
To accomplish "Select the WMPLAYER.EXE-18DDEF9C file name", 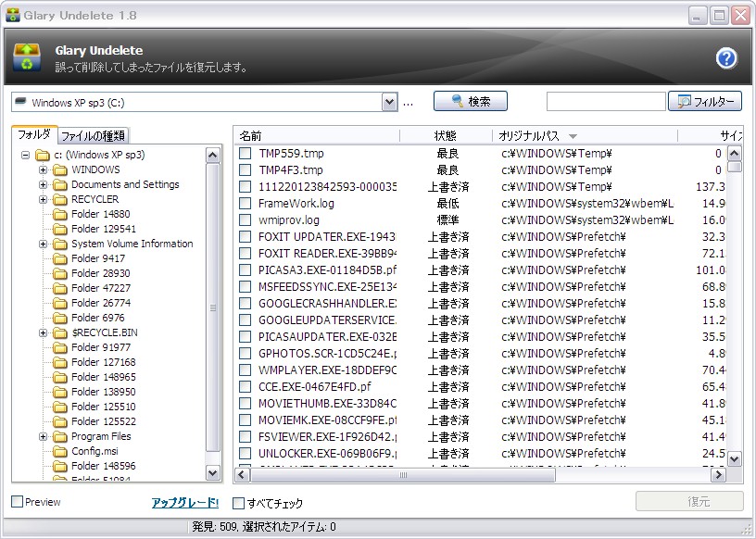I will [327, 370].
